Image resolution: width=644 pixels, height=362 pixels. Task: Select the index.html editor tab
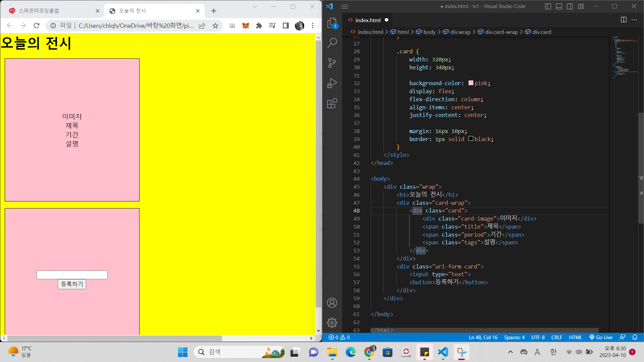pyautogui.click(x=368, y=20)
